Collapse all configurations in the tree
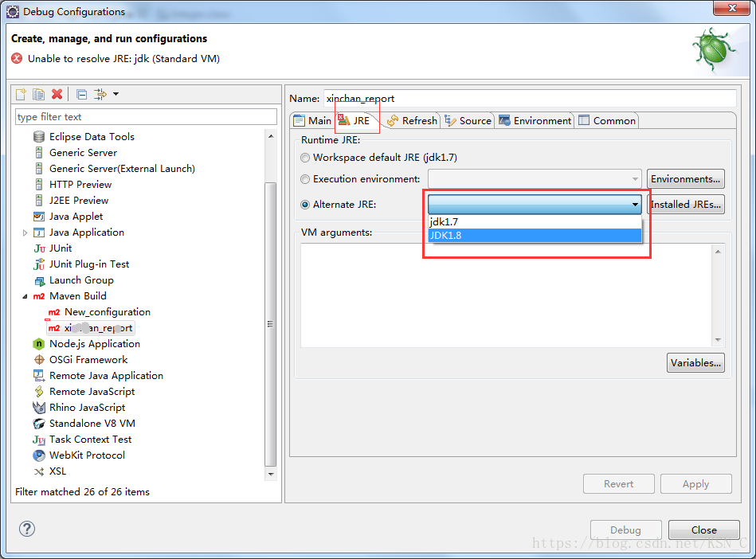The height and width of the screenshot is (559, 756). click(82, 94)
